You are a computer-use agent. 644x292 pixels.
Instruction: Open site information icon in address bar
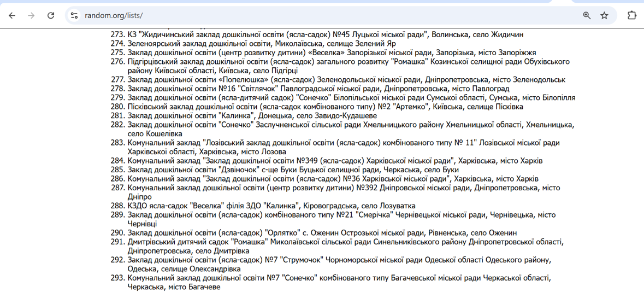74,15
